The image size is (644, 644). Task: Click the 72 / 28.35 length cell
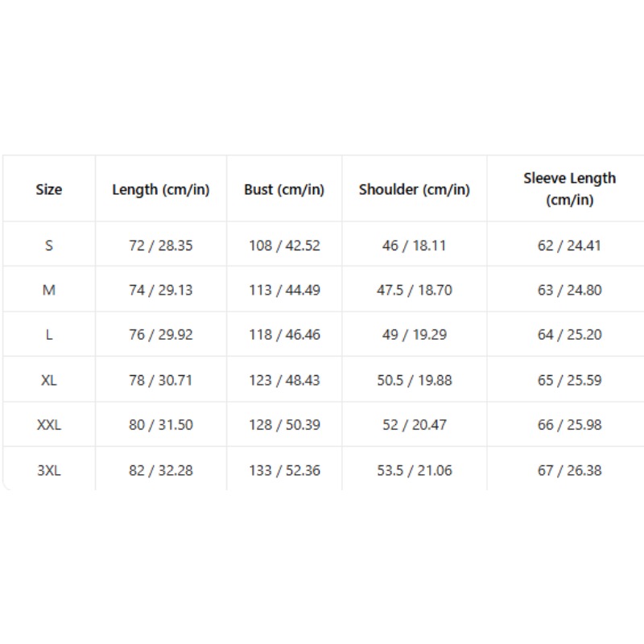[161, 246]
